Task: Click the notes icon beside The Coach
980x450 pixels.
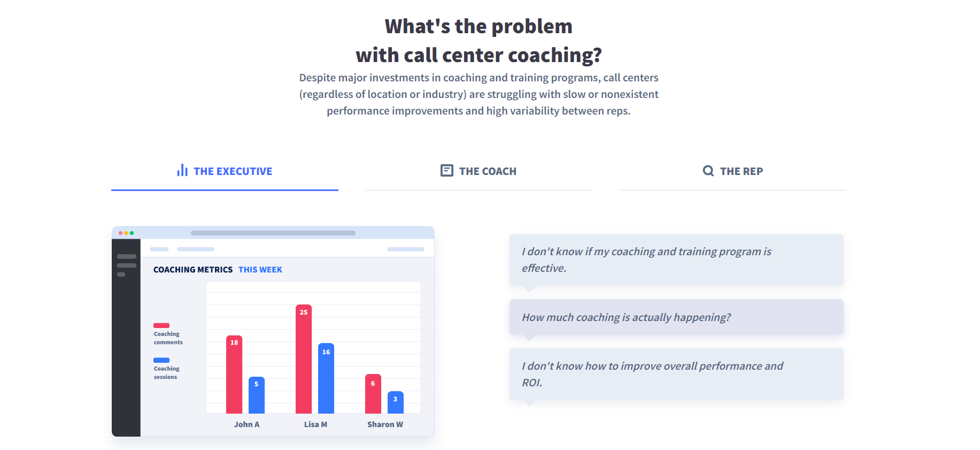Action: coord(446,171)
